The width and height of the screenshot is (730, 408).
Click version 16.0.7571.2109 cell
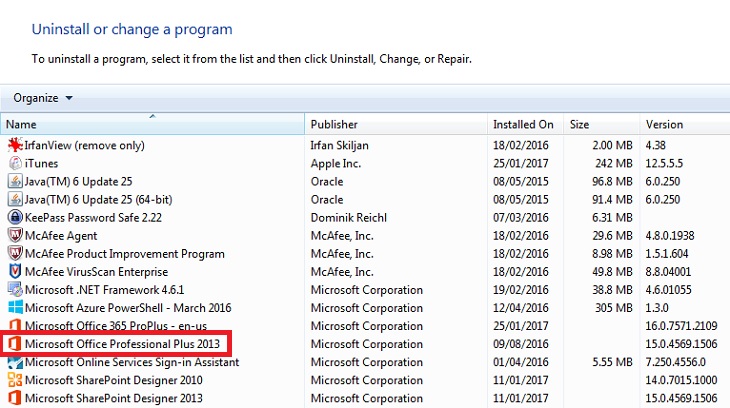(x=681, y=326)
